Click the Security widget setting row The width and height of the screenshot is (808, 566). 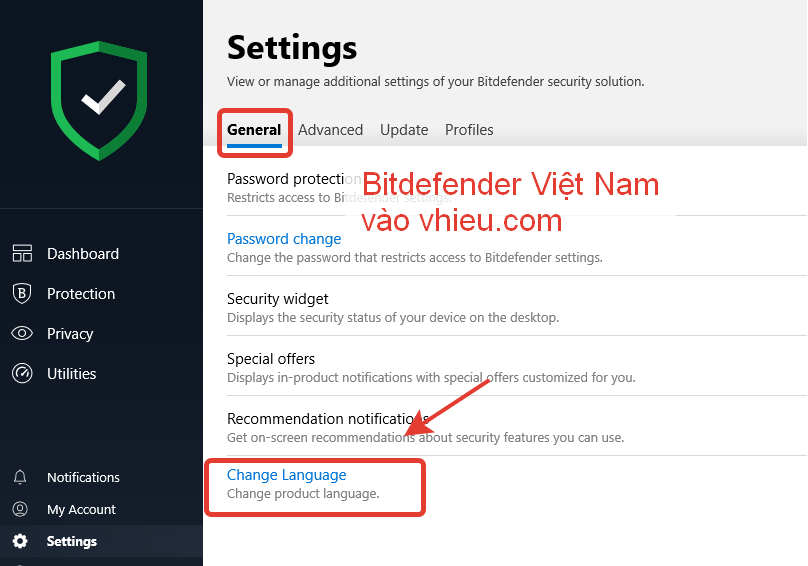(x=517, y=308)
